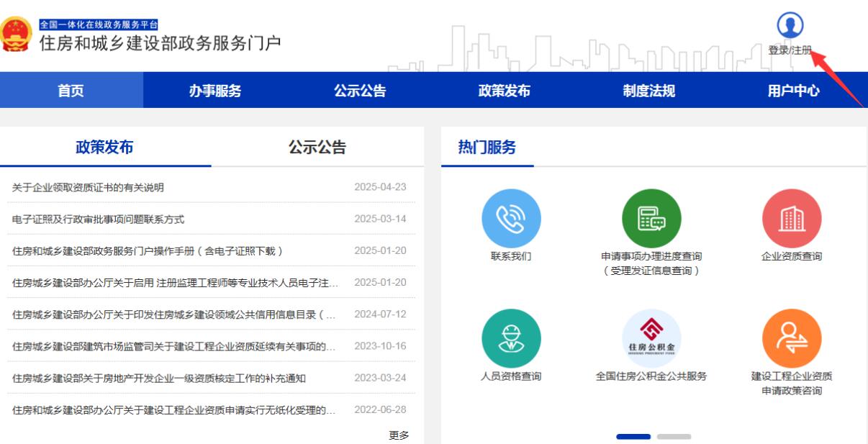Click the 企业资质查询 building icon
The height and width of the screenshot is (444, 868).
pyautogui.click(x=791, y=219)
